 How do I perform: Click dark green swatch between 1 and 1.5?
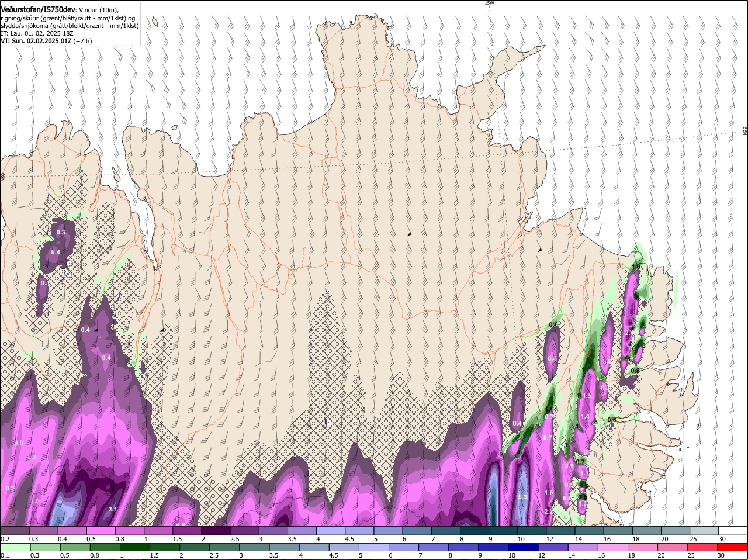pyautogui.click(x=134, y=547)
